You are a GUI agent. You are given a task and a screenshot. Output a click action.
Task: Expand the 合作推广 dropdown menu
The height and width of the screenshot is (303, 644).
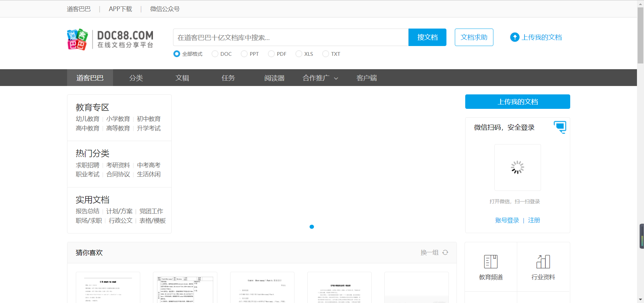point(320,78)
